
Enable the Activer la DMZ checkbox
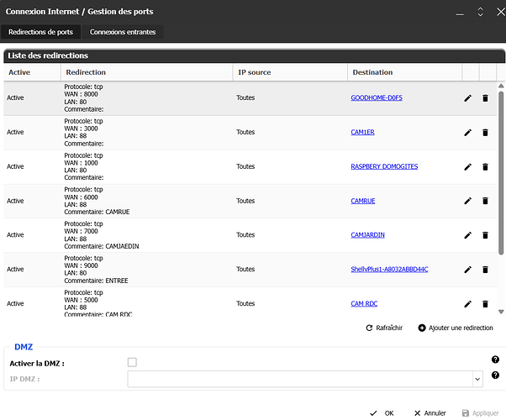pyautogui.click(x=132, y=362)
